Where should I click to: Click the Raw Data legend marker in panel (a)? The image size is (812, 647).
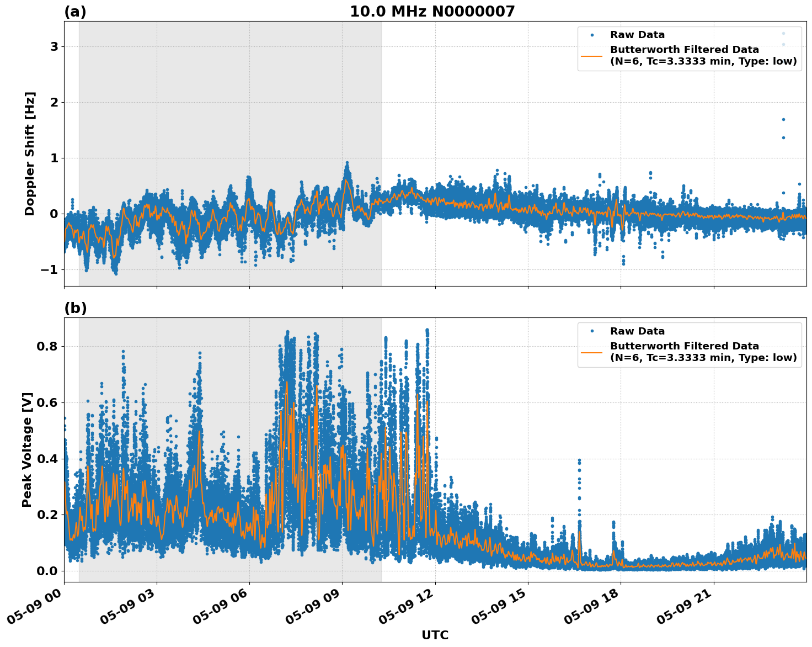click(x=592, y=34)
